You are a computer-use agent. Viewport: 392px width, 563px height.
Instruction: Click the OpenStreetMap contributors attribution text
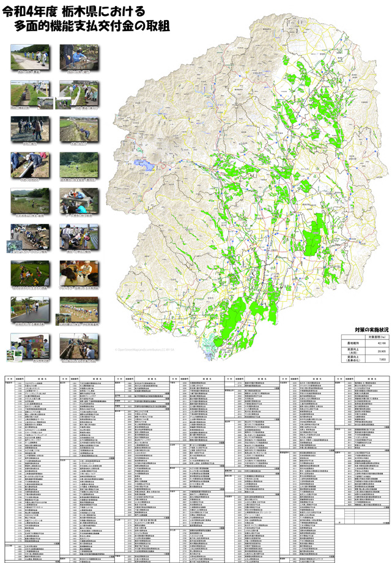[145, 349]
